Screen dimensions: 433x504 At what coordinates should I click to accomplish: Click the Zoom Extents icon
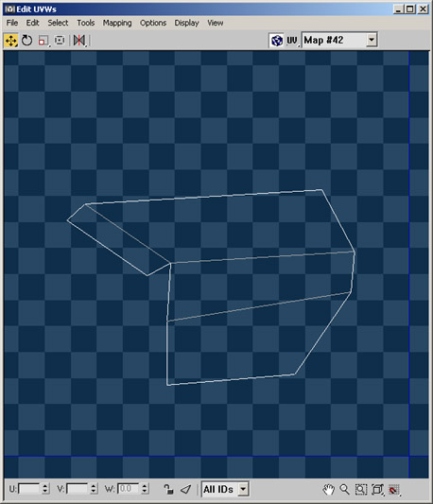tap(378, 490)
